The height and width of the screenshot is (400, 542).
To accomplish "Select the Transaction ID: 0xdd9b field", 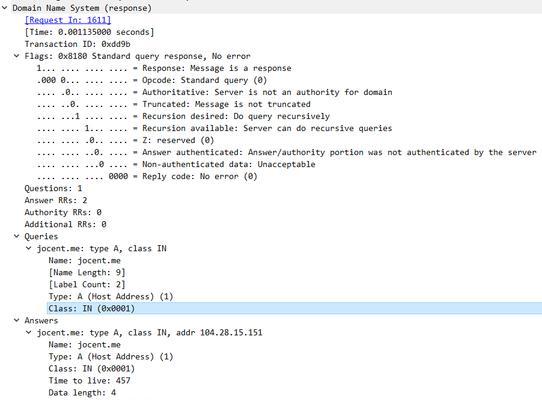I will [x=77, y=44].
